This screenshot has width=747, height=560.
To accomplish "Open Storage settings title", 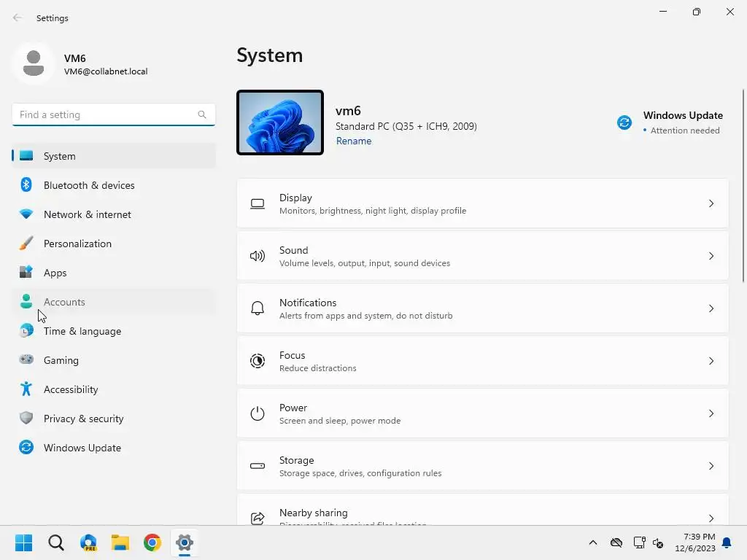I will coord(296,461).
